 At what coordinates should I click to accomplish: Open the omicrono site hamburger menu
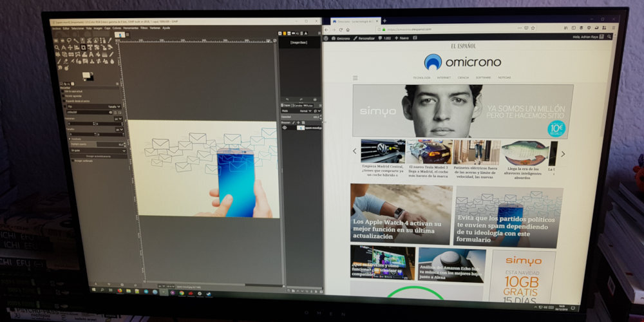pos(355,78)
